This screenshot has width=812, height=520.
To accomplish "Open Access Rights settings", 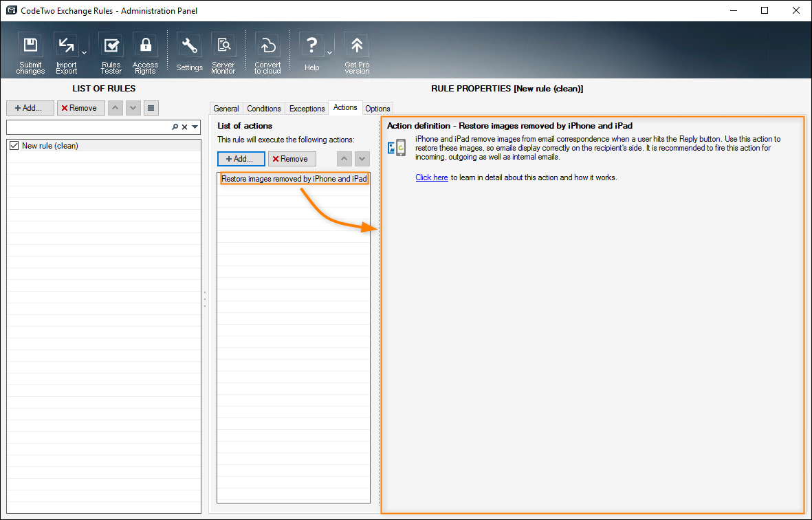I will pos(145,54).
